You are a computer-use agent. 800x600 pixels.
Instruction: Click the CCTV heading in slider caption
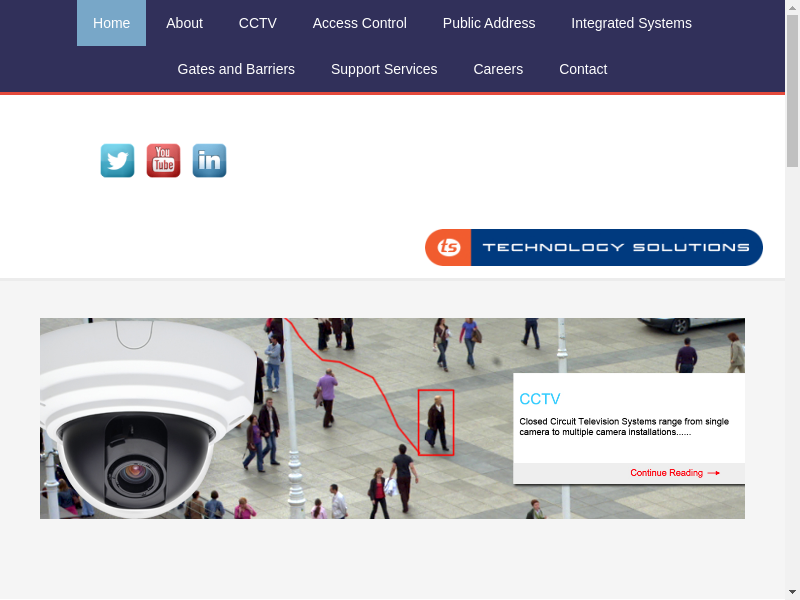[x=540, y=399]
